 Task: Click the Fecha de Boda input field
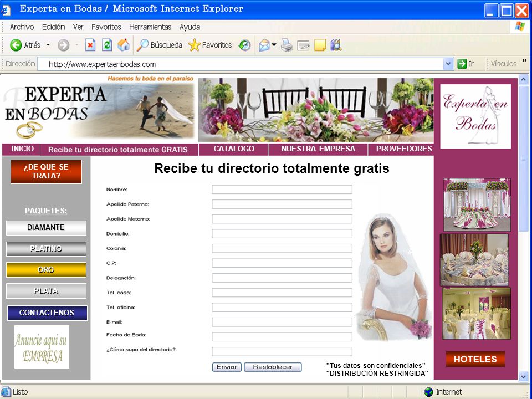tap(282, 337)
